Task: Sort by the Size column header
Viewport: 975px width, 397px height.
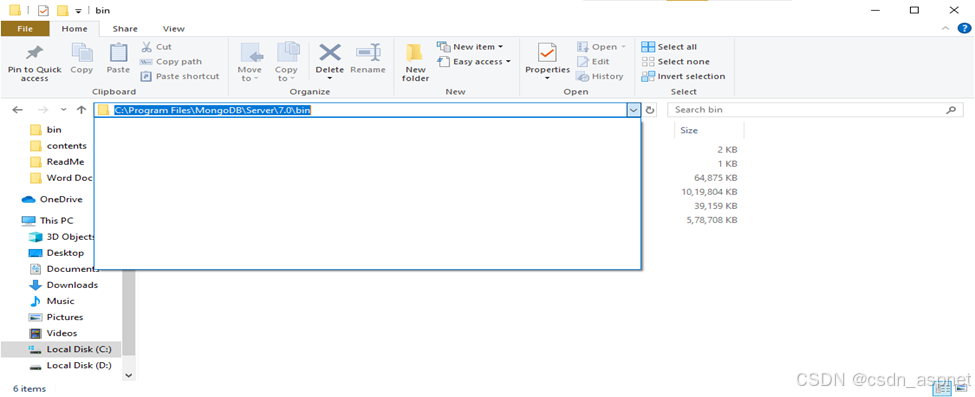Action: pyautogui.click(x=689, y=131)
